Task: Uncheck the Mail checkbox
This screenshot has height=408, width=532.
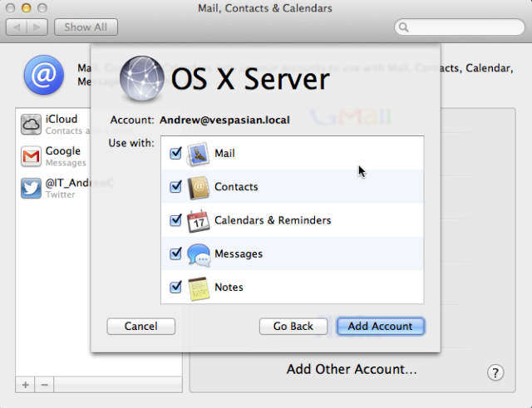Action: (175, 153)
